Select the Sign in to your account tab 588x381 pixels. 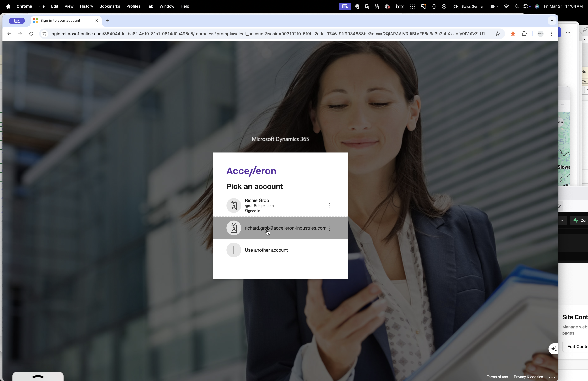(x=66, y=21)
